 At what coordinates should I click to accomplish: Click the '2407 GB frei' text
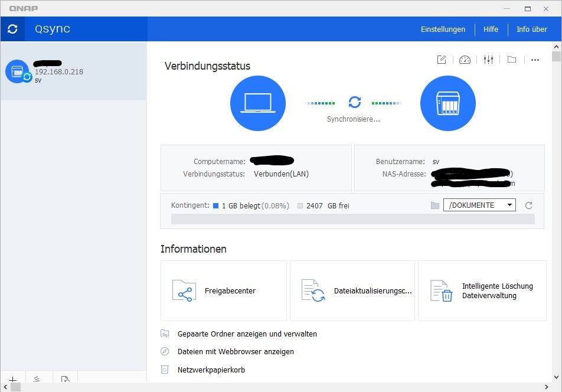tap(328, 205)
